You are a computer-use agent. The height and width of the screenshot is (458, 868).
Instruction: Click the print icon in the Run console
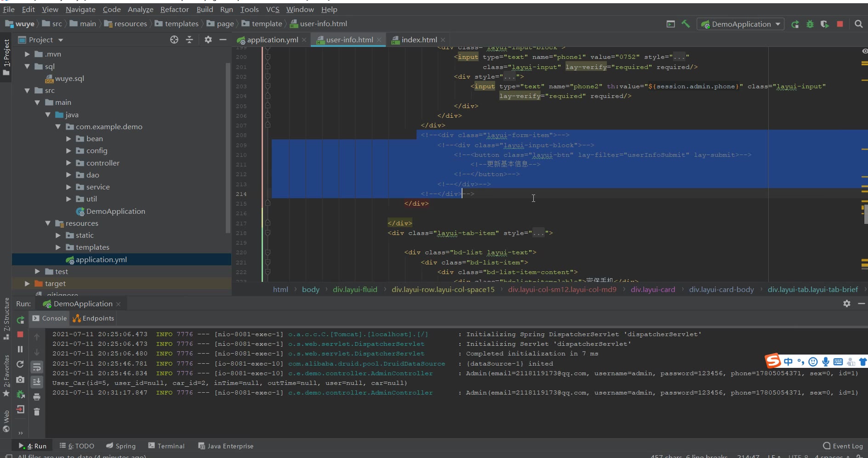37,397
